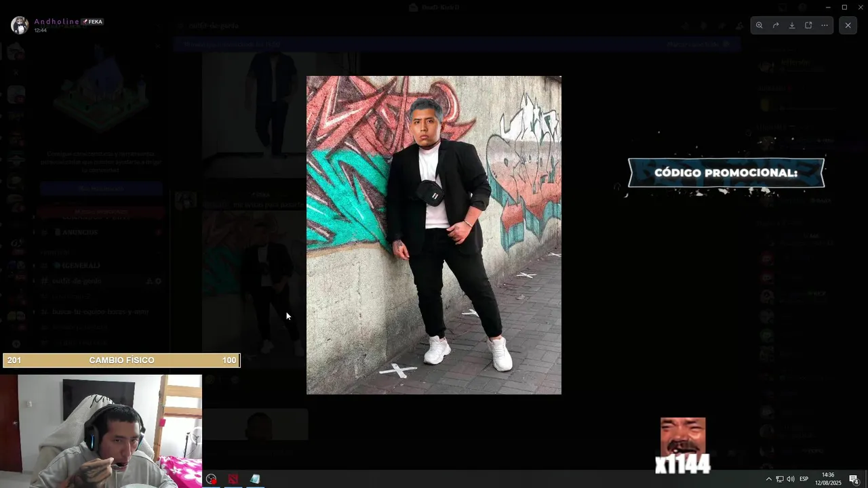This screenshot has width=868, height=488.
Task: Close the image viewer with the X button
Action: (x=848, y=25)
